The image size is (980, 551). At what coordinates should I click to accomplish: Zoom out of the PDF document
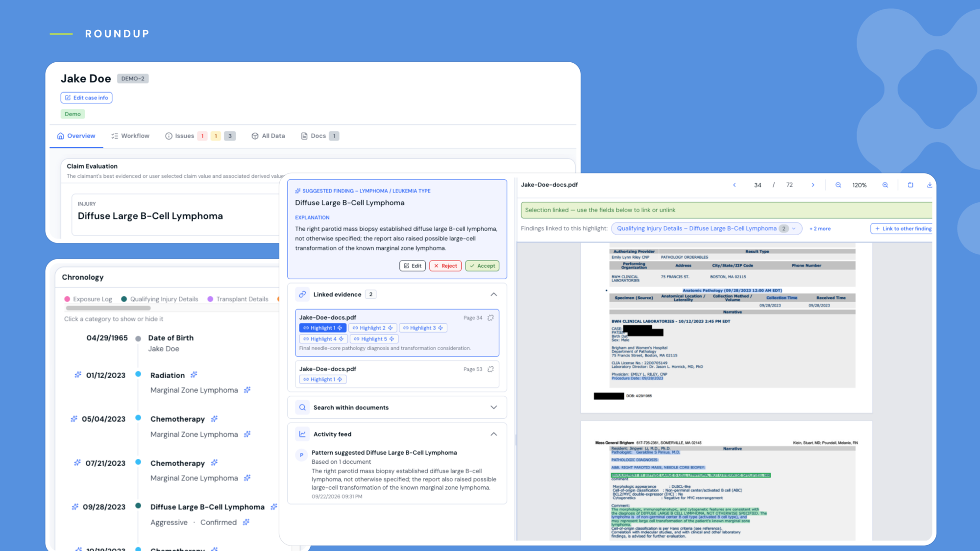[838, 185]
